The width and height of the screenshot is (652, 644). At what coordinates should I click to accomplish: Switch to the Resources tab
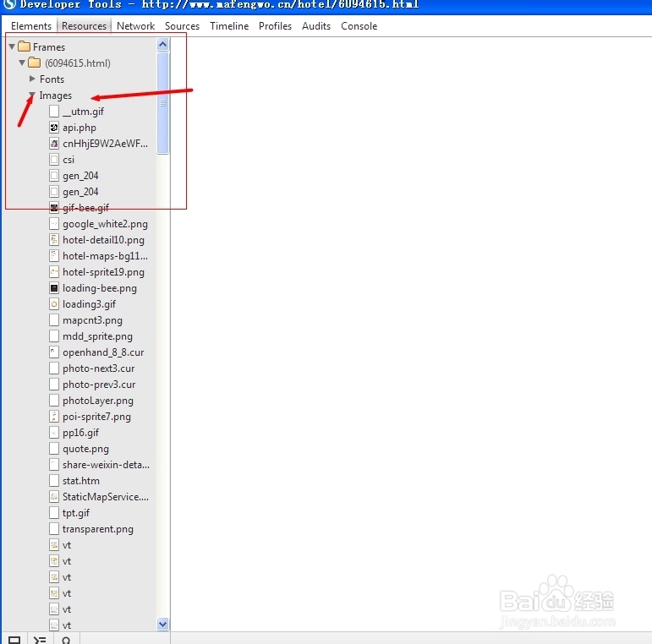pos(84,25)
